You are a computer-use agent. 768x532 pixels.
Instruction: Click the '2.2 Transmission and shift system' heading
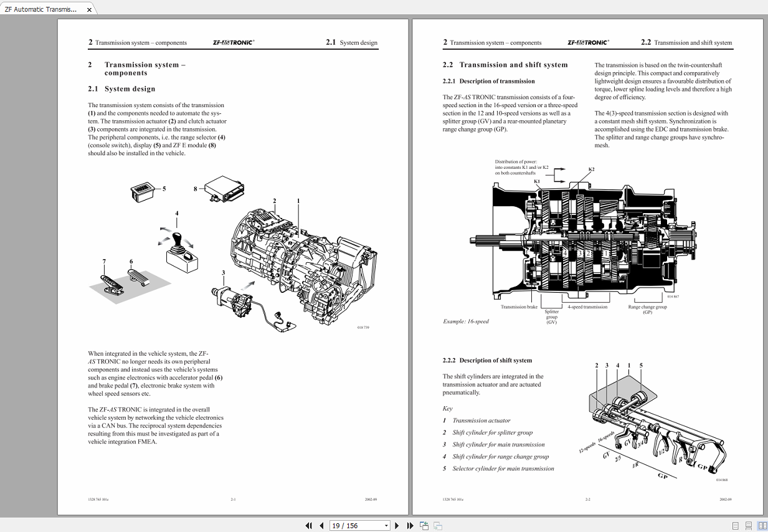(505, 65)
